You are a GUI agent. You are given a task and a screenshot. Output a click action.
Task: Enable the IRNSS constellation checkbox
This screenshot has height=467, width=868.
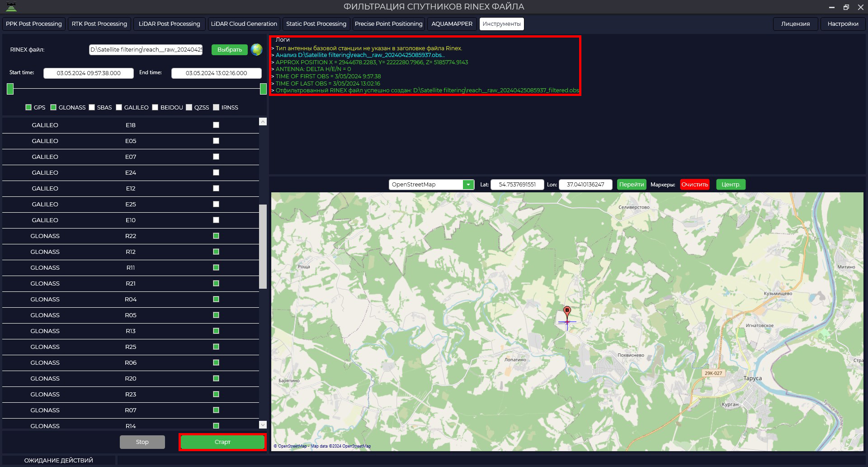216,107
